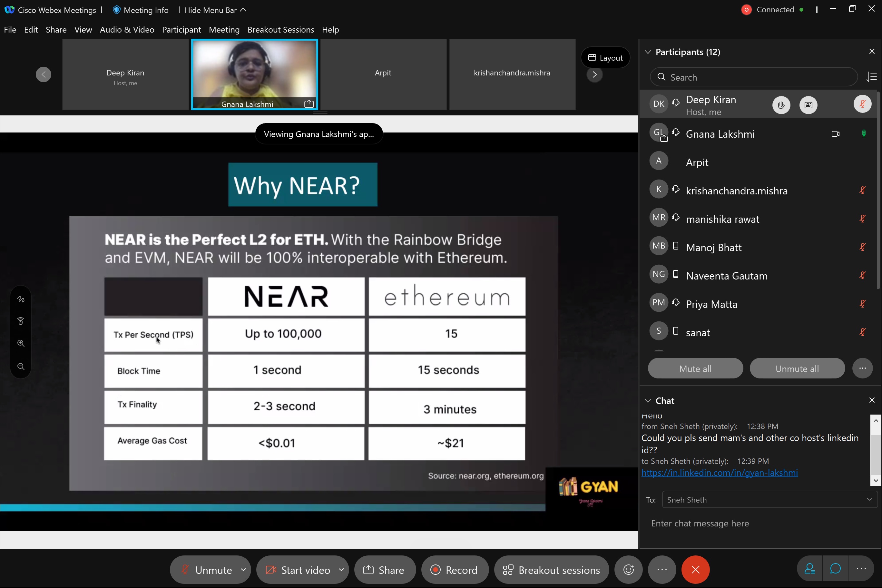Click the Unmute all button
882x588 pixels.
click(797, 368)
